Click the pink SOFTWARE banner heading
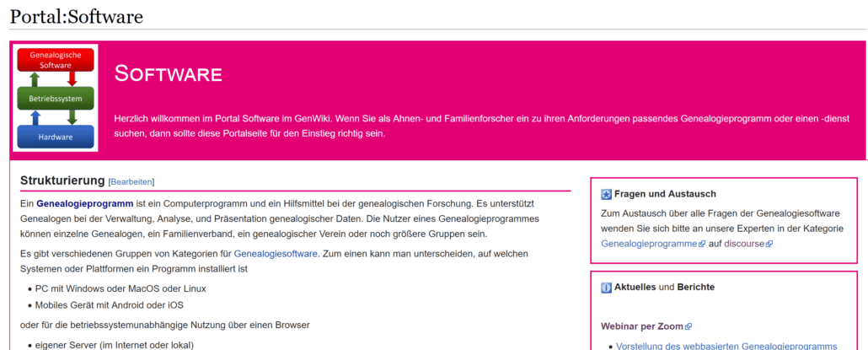868x350 pixels. pos(169,73)
